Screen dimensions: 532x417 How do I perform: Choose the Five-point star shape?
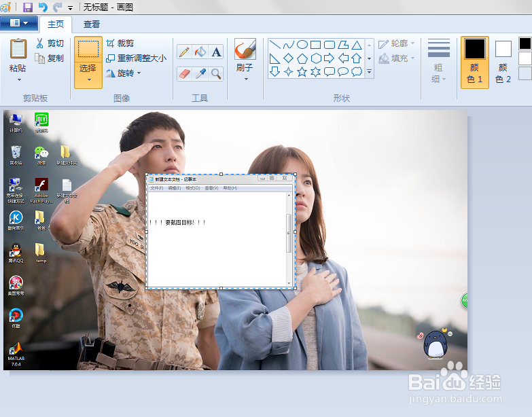(x=302, y=71)
